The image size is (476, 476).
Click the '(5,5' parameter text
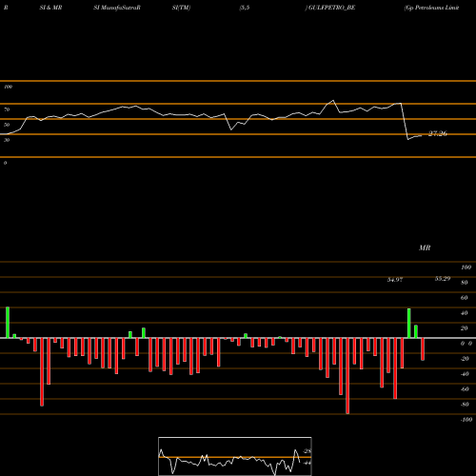coord(245,8)
